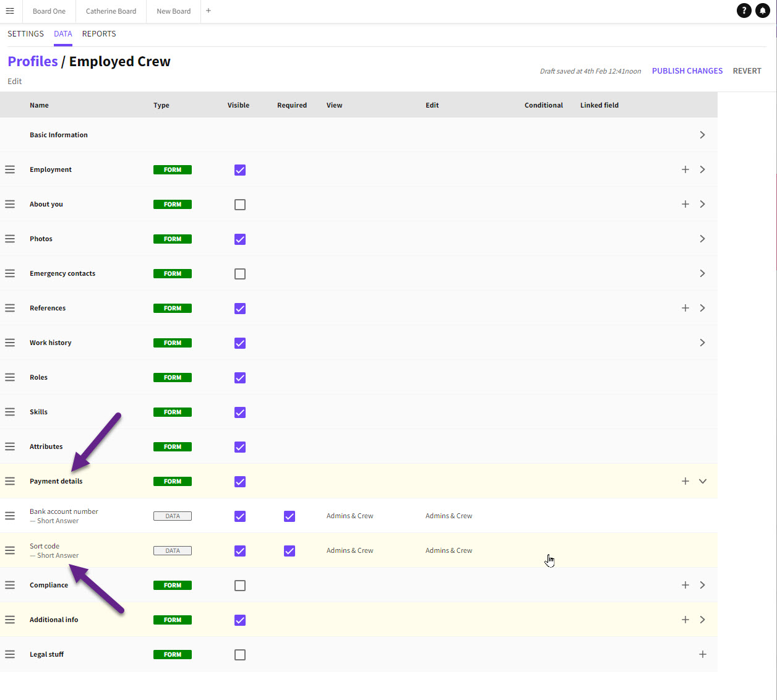Uncheck Required for Bank account number
777x700 pixels.
point(290,516)
